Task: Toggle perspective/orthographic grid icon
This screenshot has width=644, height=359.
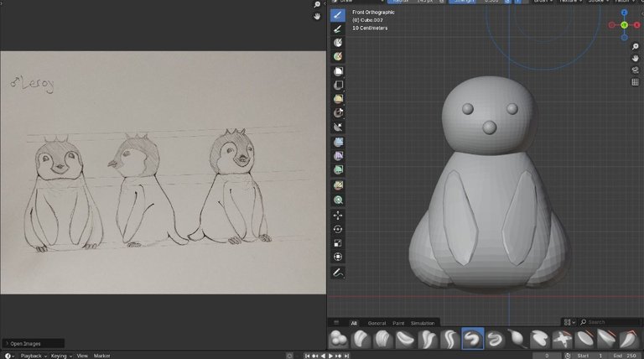Action: [635, 82]
